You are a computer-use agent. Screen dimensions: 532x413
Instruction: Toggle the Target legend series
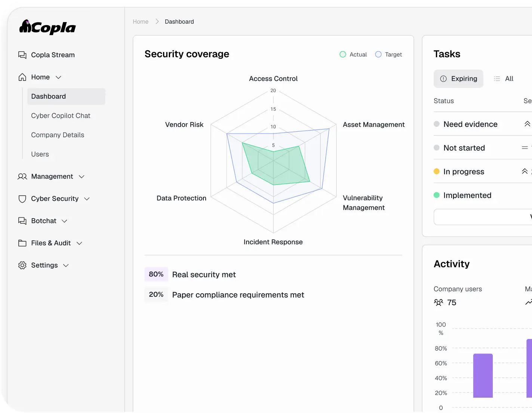pos(388,55)
